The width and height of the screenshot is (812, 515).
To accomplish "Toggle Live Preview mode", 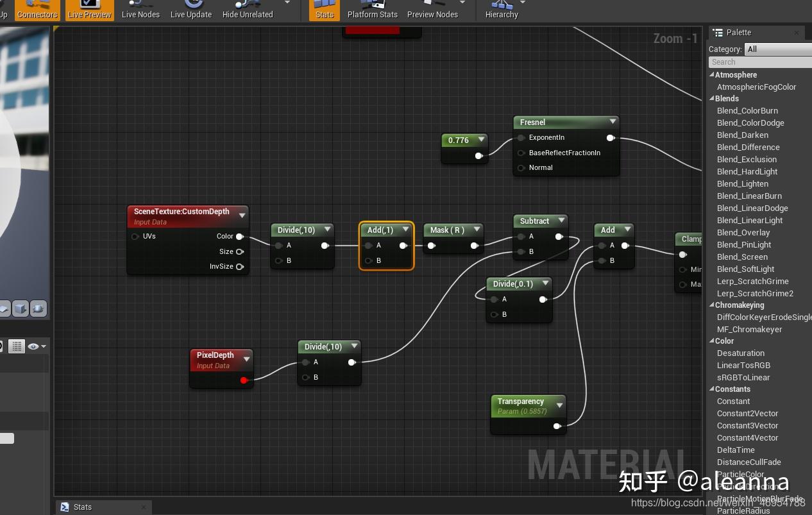I will pyautogui.click(x=89, y=9).
